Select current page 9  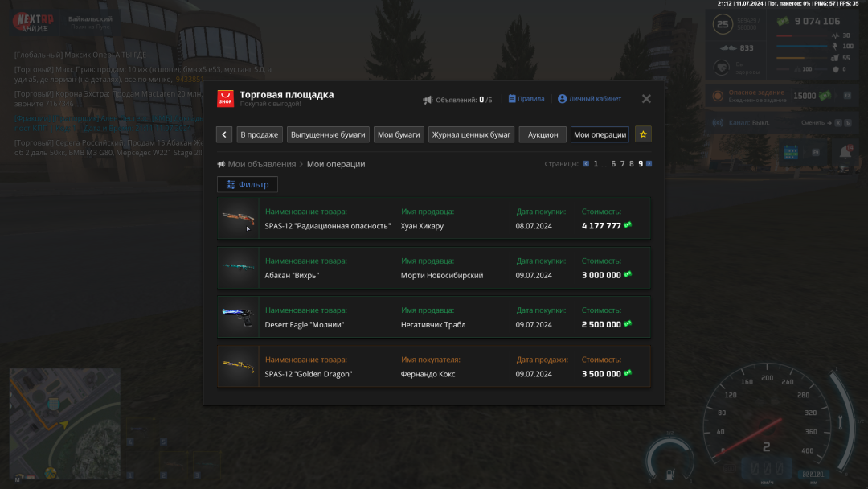641,164
